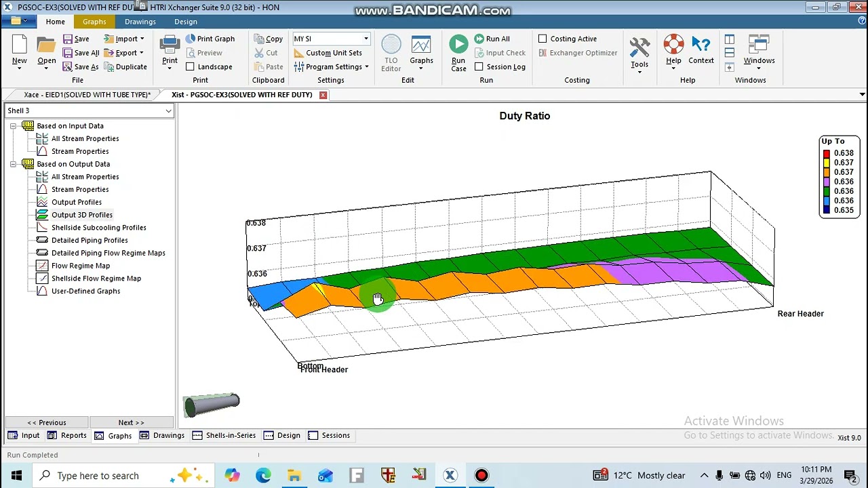Screen dimensions: 868x488
Task: Click the Windows Start button
Action: coord(16,476)
